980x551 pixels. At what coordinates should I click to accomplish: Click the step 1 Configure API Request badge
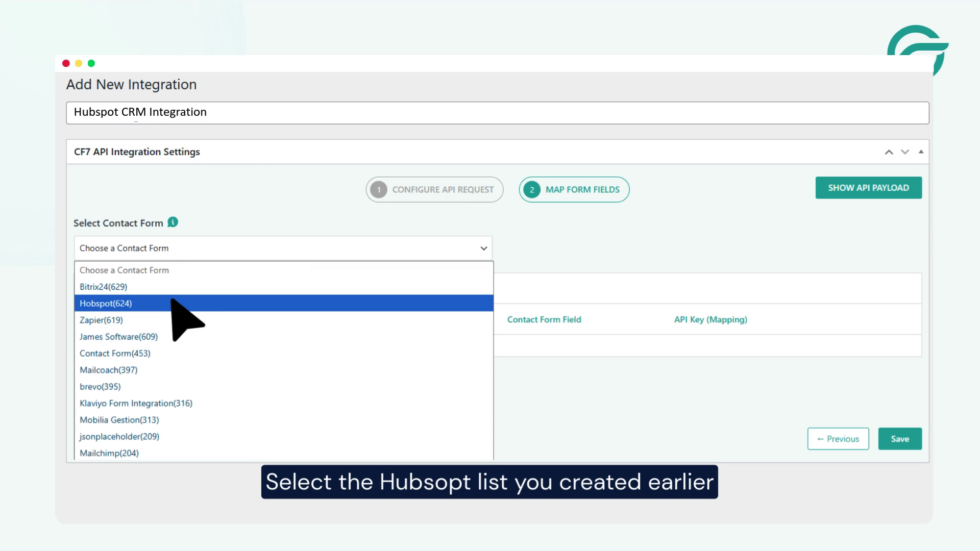click(x=434, y=189)
